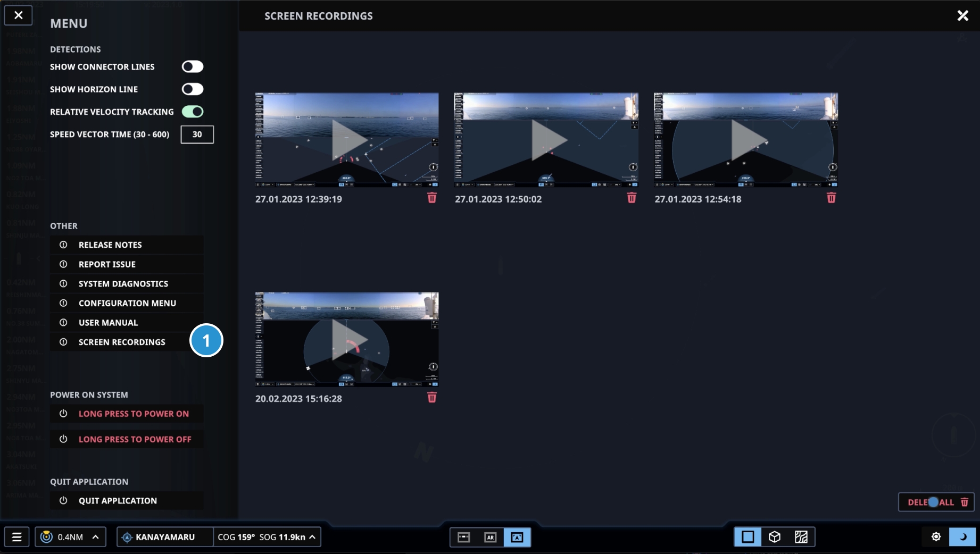Open System Diagnostics menu entry

coord(123,284)
